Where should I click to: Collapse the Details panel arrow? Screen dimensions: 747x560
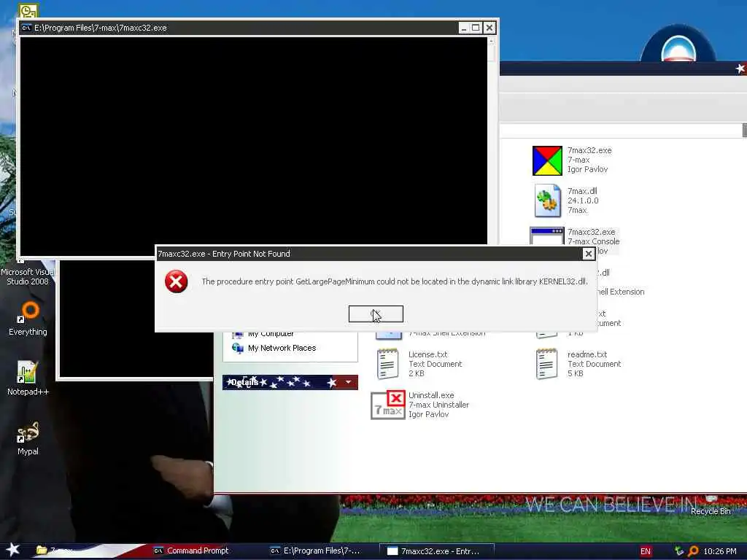coord(348,382)
